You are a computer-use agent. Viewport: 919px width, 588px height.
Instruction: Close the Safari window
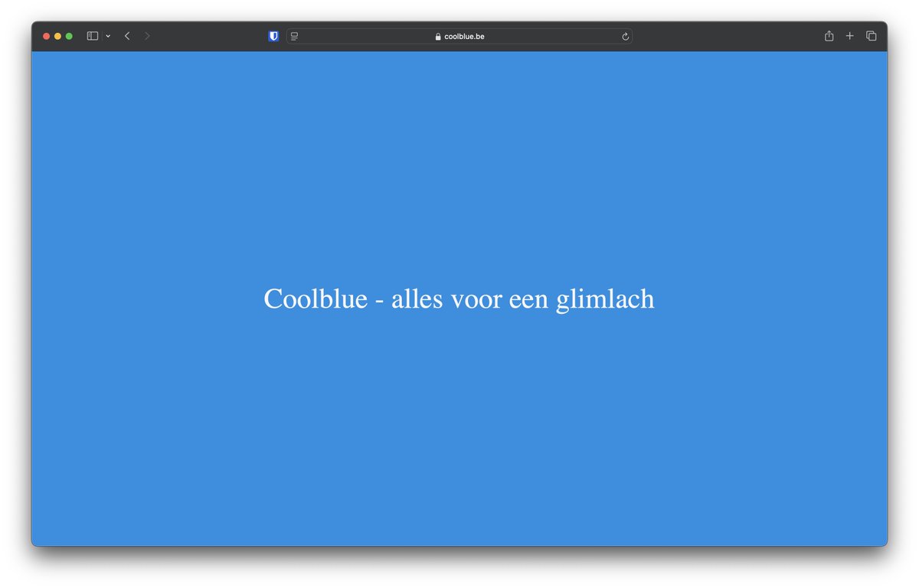pos(46,36)
